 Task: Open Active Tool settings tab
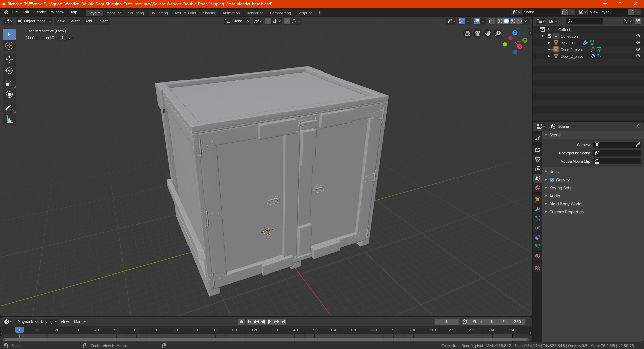(538, 138)
